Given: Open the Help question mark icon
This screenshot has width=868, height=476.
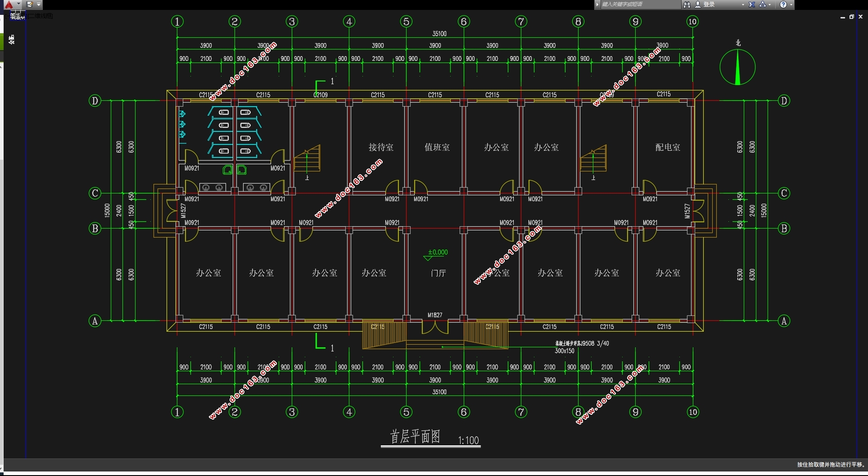Looking at the screenshot, I should pos(783,4).
